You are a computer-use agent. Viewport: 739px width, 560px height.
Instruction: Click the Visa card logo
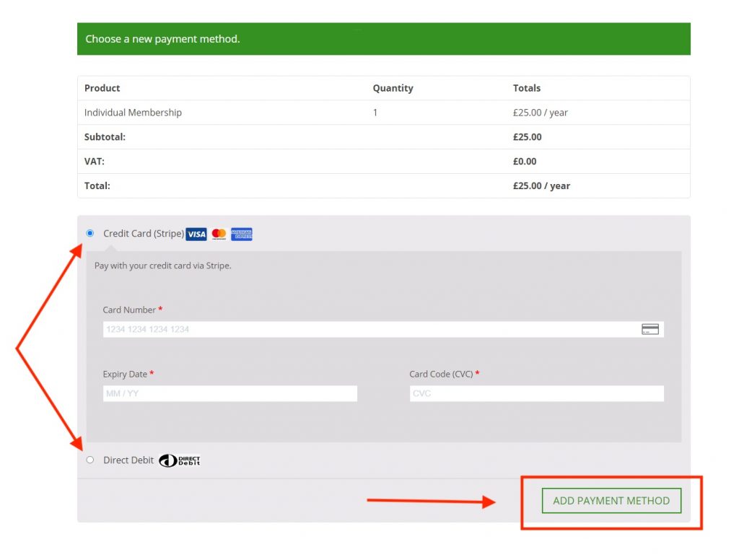(x=196, y=235)
